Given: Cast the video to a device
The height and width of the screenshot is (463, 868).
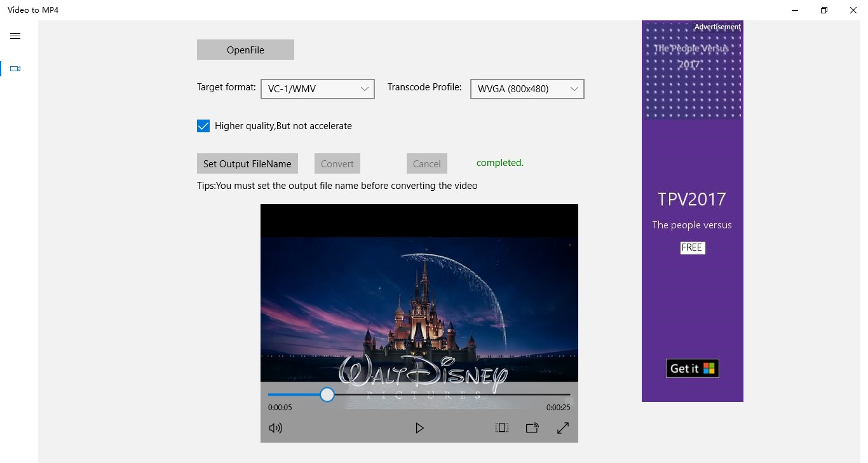Looking at the screenshot, I should click(x=532, y=428).
